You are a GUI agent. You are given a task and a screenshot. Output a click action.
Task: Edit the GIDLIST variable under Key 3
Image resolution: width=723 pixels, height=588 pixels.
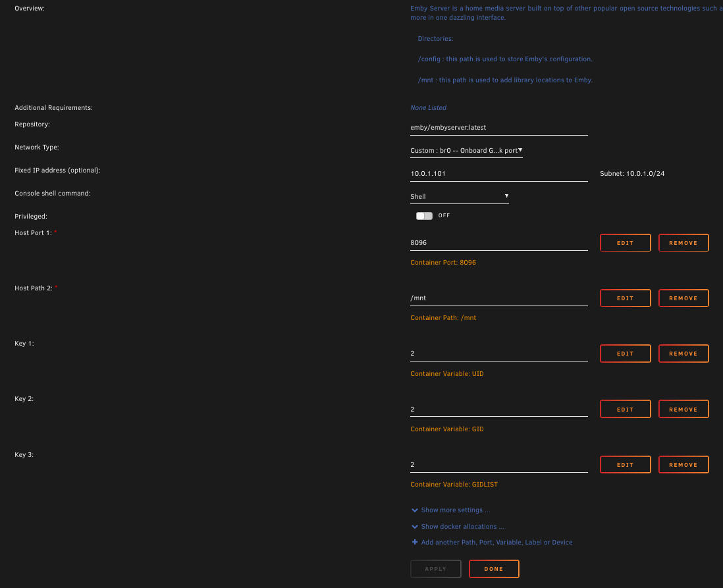tap(625, 464)
